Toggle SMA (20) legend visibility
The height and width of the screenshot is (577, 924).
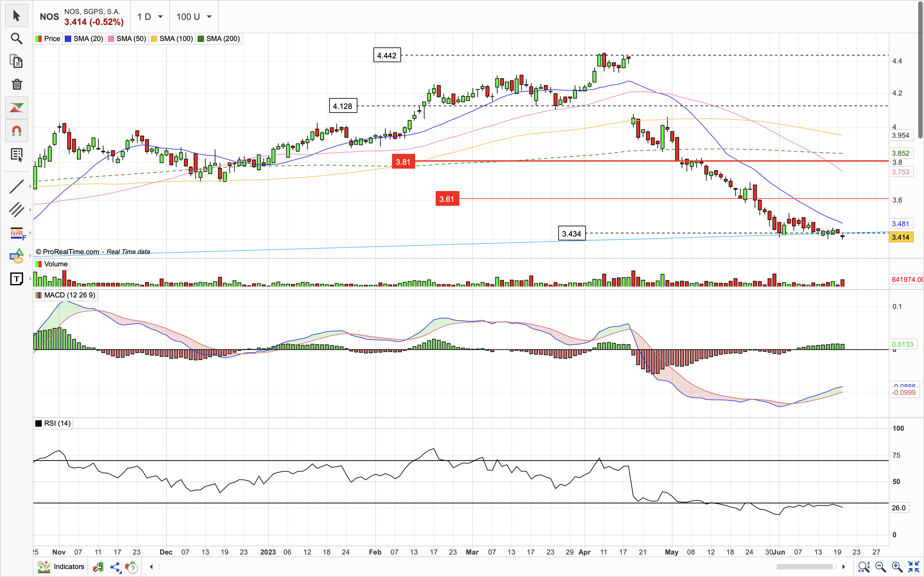click(84, 38)
